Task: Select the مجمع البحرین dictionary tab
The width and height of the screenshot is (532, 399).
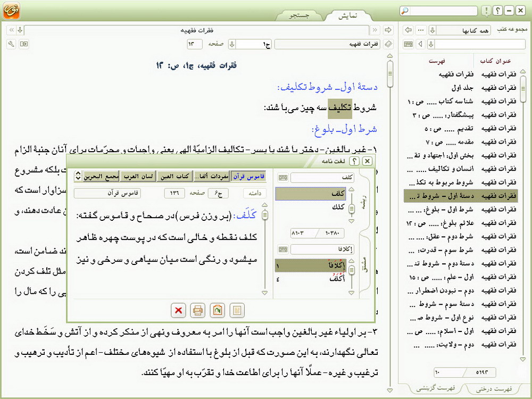Action: tap(101, 177)
